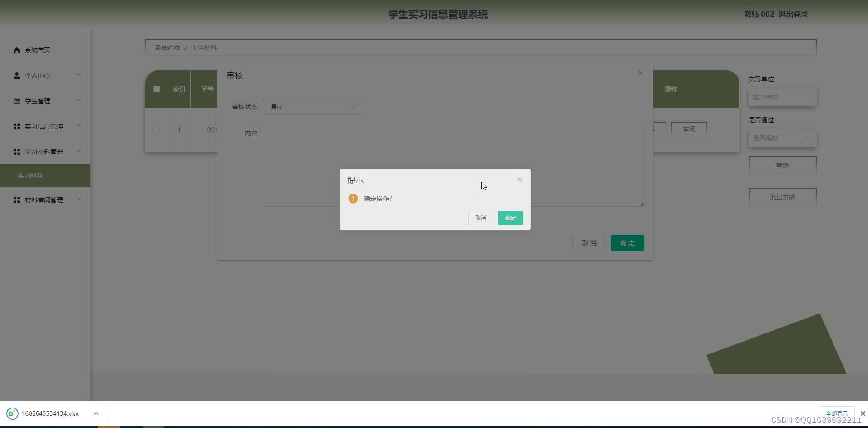Expand the 个人中心 menu chevron
Screen dimensions: 868x428
79,75
